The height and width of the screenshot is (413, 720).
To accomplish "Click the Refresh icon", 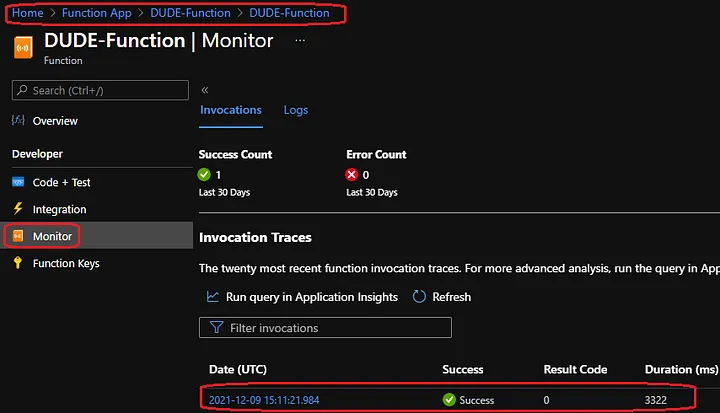I will (420, 297).
